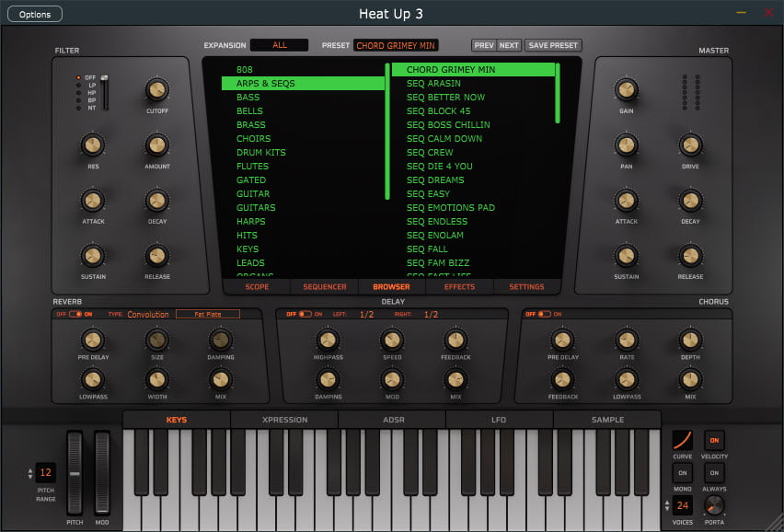Image resolution: width=784 pixels, height=532 pixels.
Task: Click the Filter Release knob
Action: pyautogui.click(x=157, y=256)
